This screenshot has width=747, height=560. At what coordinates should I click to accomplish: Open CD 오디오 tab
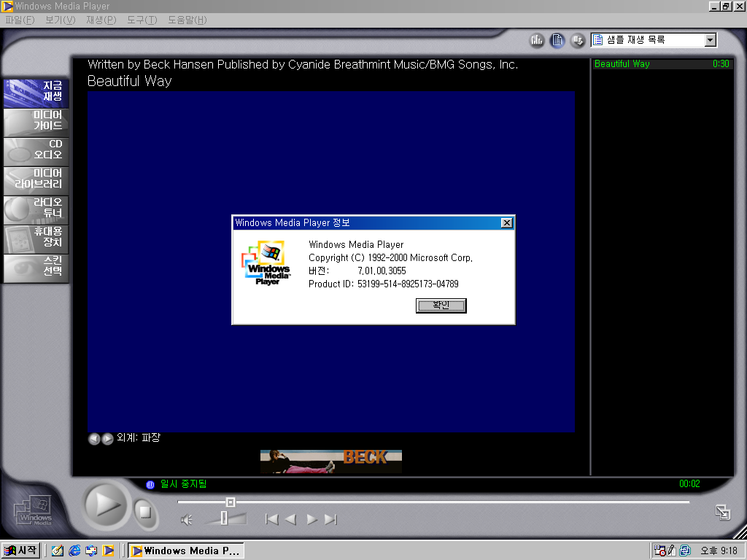(x=36, y=152)
